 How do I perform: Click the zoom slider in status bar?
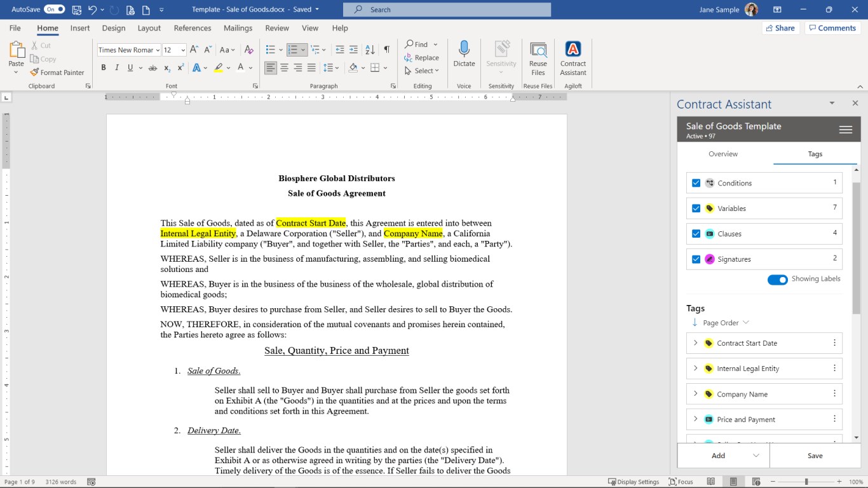806,482
